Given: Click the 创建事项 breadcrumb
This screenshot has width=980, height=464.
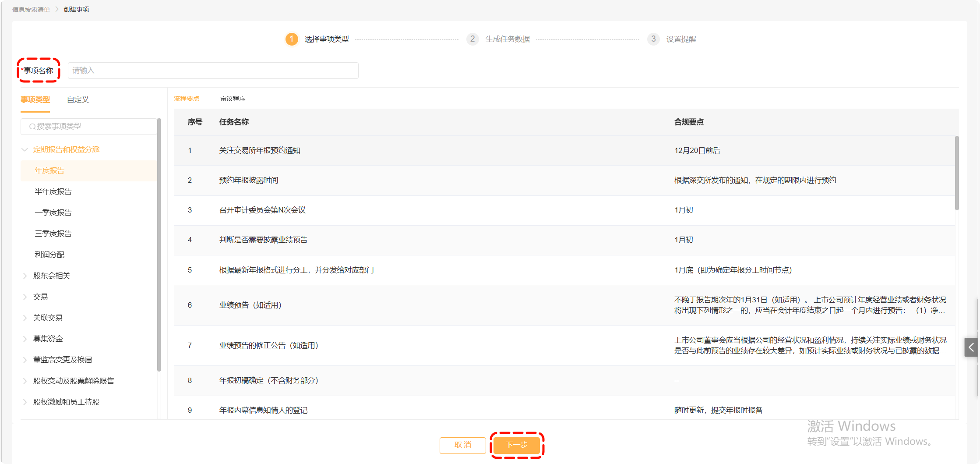Looking at the screenshot, I should pyautogui.click(x=76, y=10).
